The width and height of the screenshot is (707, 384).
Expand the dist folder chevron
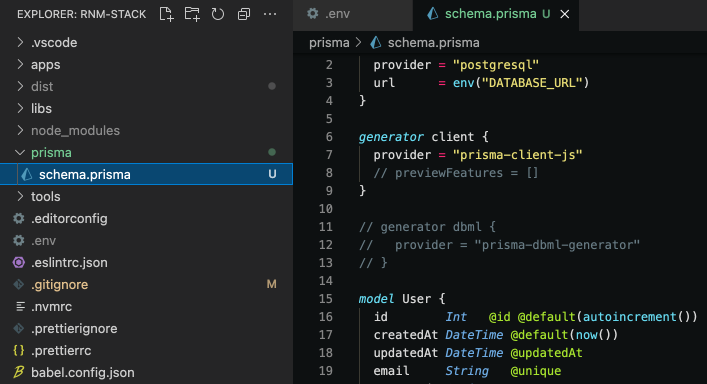pyautogui.click(x=20, y=86)
